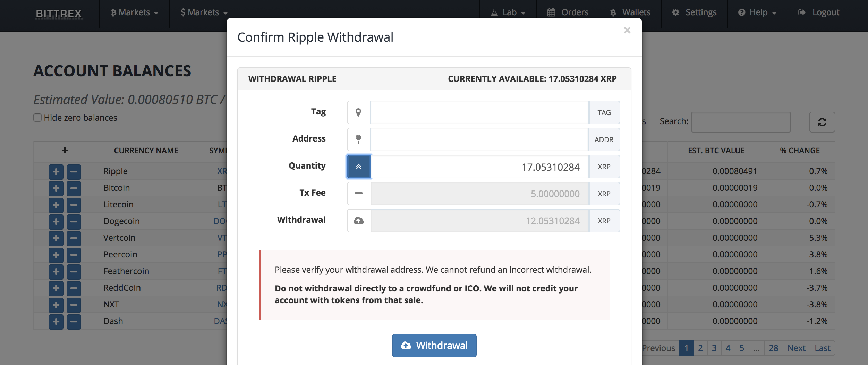This screenshot has height=365, width=868.
Task: Click the plus deposit icon for Dogecoin
Action: 56,222
